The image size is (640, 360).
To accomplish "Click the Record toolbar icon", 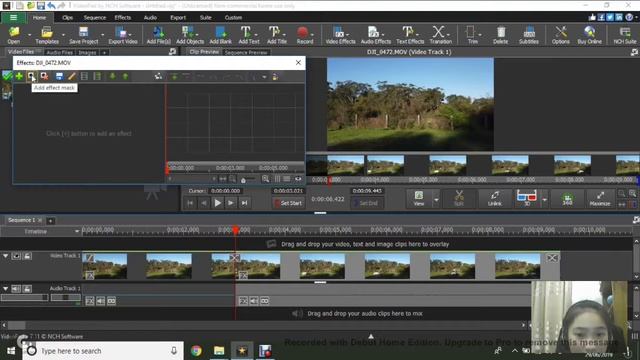I will click(304, 35).
